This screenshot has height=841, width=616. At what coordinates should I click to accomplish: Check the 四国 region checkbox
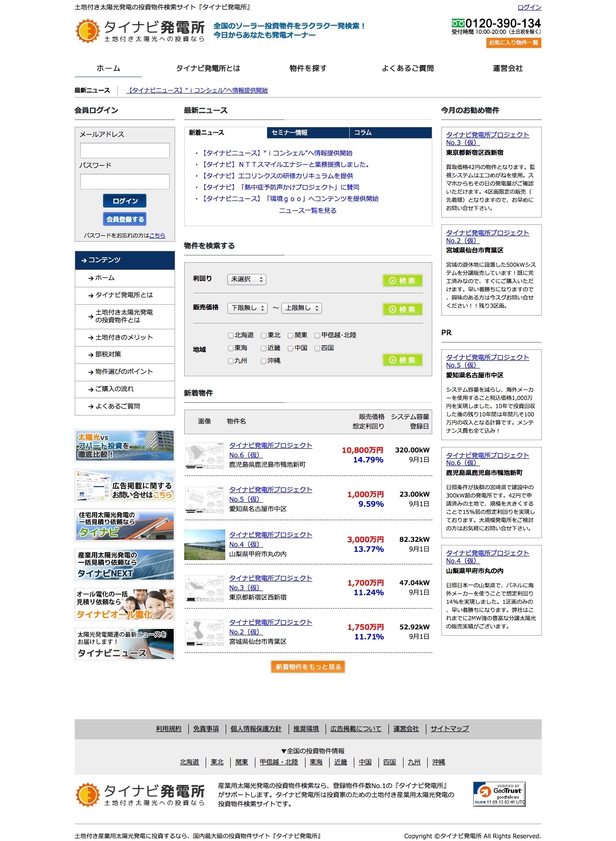tap(317, 348)
